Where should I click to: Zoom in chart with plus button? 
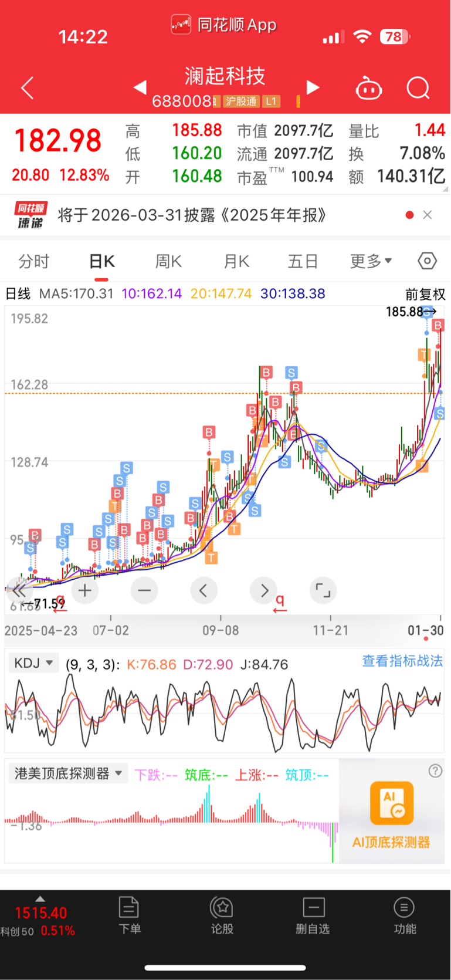pyautogui.click(x=84, y=590)
